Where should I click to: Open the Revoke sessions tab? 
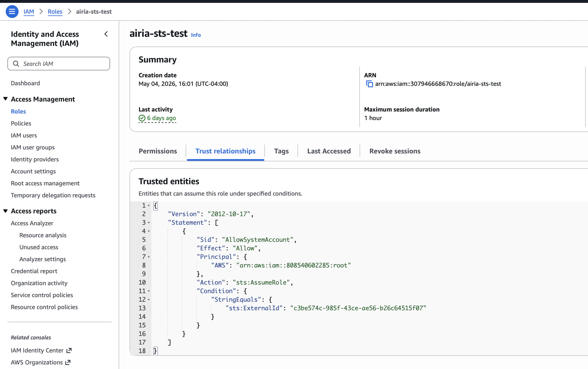[x=395, y=151]
